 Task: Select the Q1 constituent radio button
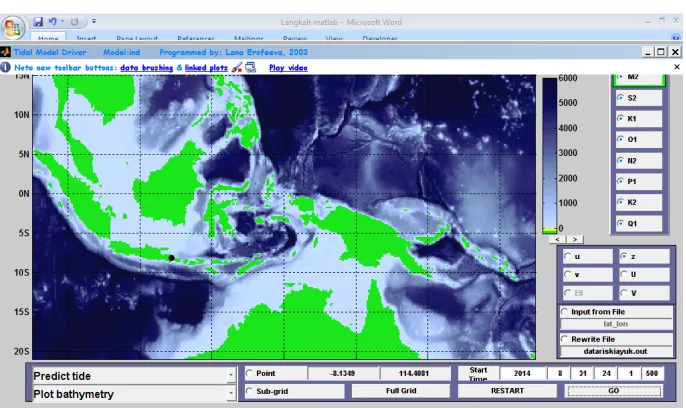pos(620,223)
